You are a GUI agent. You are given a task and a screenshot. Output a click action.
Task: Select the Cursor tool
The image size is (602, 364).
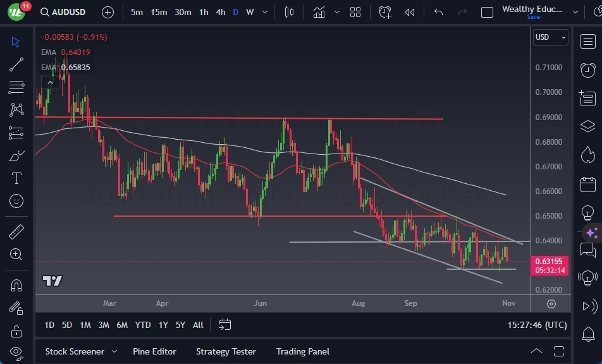[16, 42]
